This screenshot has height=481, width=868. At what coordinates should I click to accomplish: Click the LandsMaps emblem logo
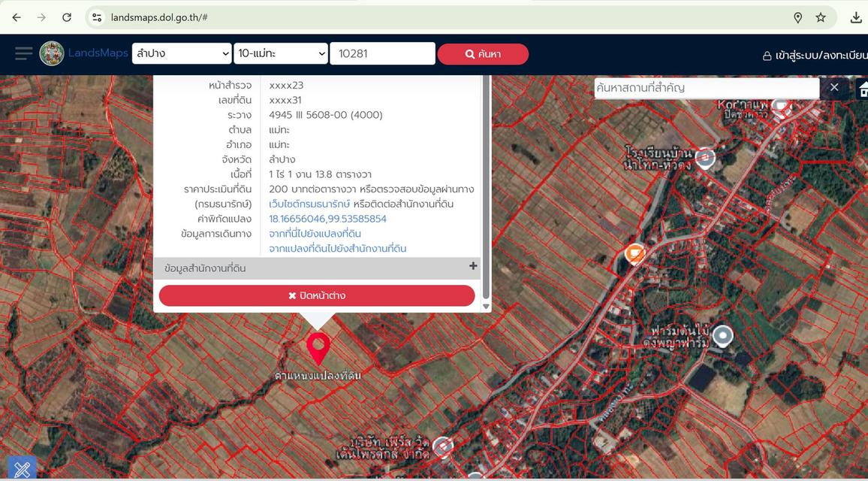tap(52, 54)
